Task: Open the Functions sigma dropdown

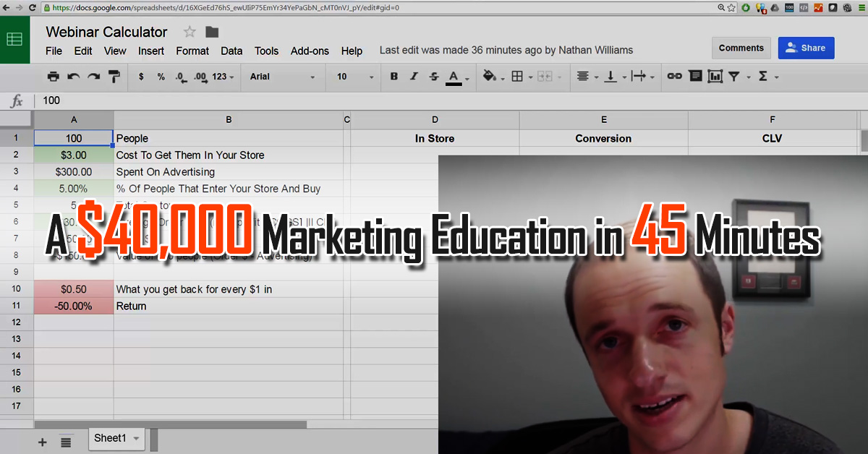Action: click(x=767, y=76)
